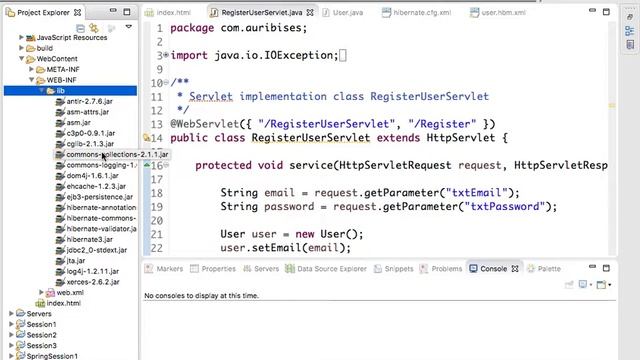Click Display Selected Console icon
The image size is (640, 360).
[x=583, y=284]
